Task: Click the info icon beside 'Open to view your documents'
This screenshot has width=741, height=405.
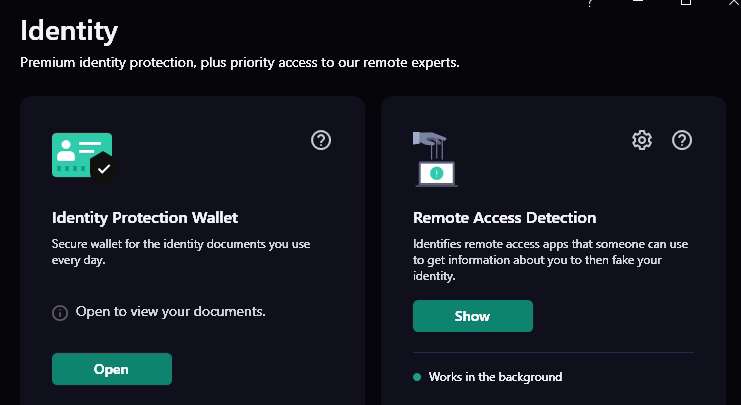Action: (x=60, y=312)
